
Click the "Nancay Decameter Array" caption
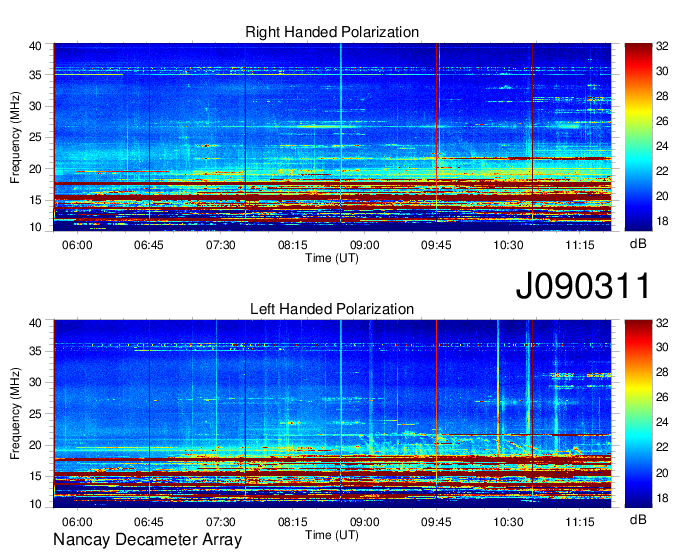(x=147, y=540)
